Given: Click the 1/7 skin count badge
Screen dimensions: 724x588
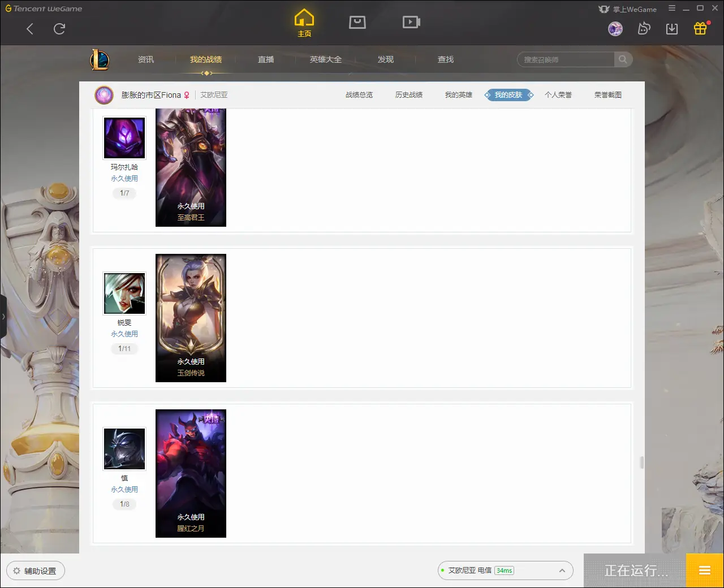Looking at the screenshot, I should pos(124,193).
